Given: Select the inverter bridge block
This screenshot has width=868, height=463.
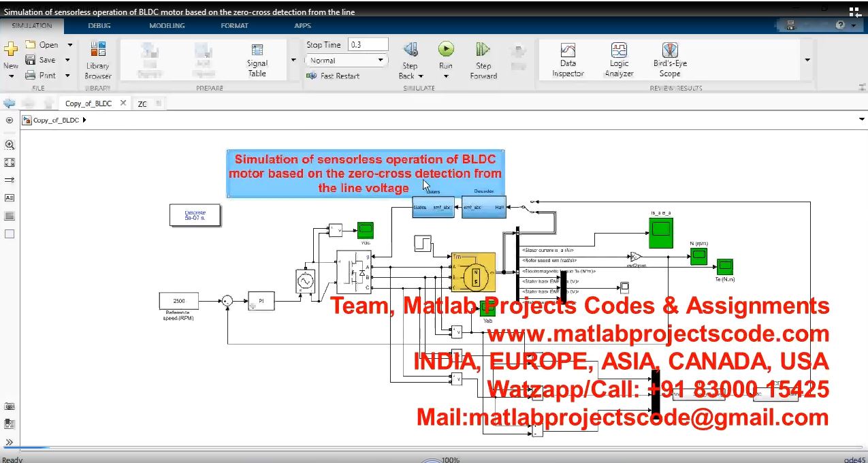Looking at the screenshot, I should pyautogui.click(x=355, y=272).
